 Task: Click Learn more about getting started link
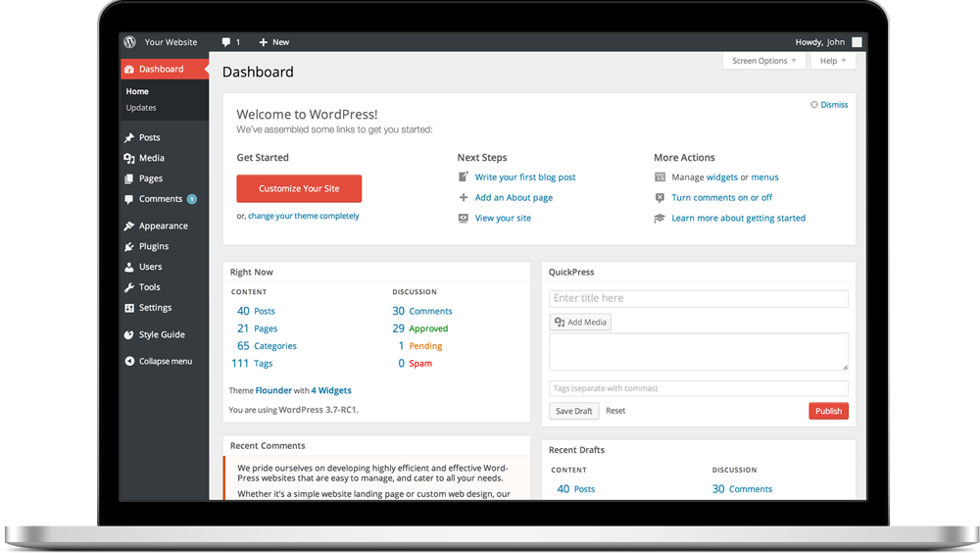point(739,219)
